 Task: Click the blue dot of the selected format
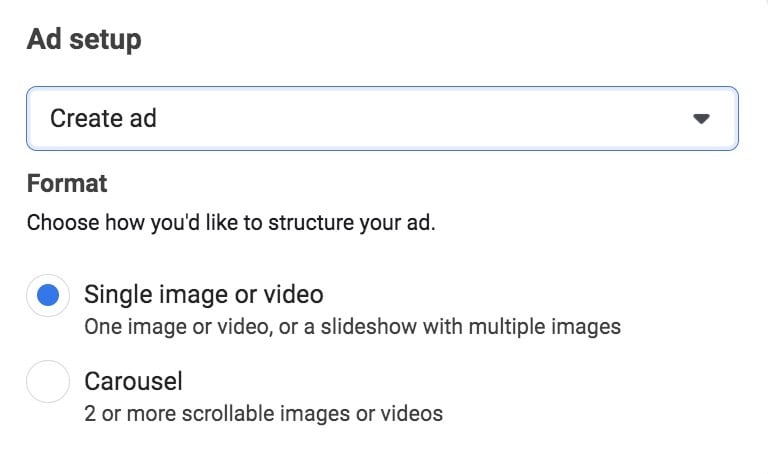point(48,295)
